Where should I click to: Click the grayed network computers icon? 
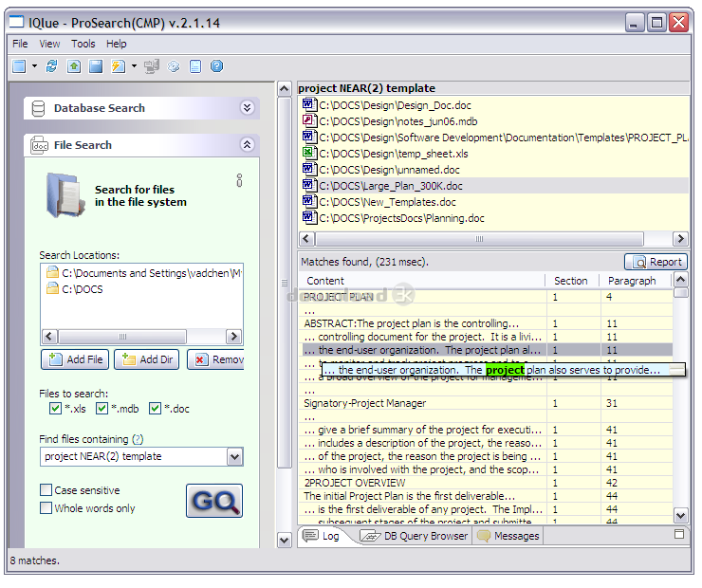tap(152, 66)
